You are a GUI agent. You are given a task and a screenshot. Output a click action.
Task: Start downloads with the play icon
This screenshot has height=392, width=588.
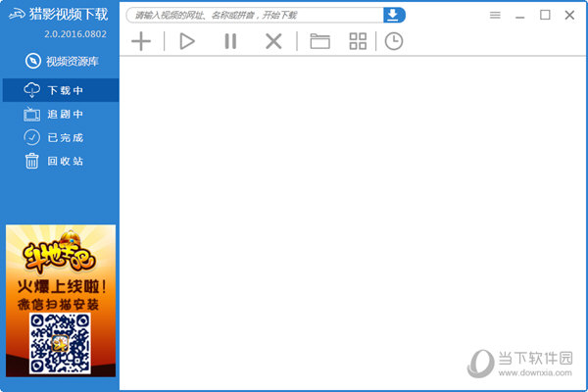(x=187, y=41)
